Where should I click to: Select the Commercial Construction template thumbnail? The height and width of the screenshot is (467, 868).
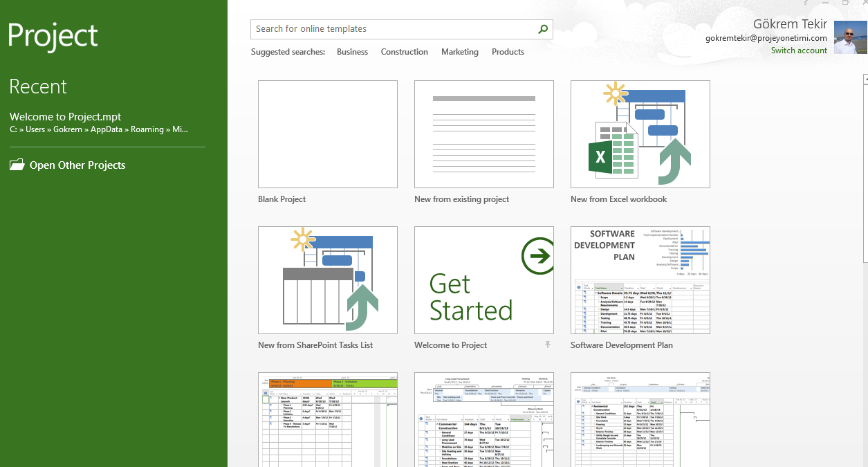[483, 419]
